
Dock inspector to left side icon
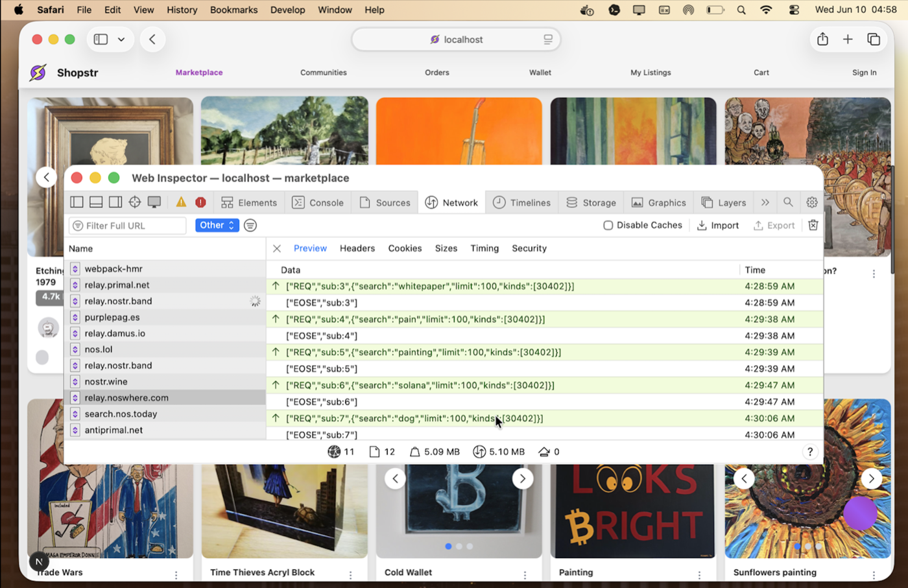point(77,202)
